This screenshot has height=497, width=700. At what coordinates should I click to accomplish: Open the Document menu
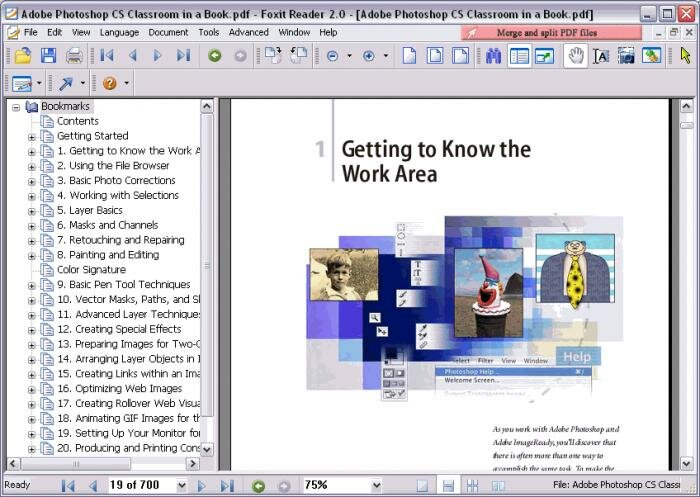coord(168,32)
